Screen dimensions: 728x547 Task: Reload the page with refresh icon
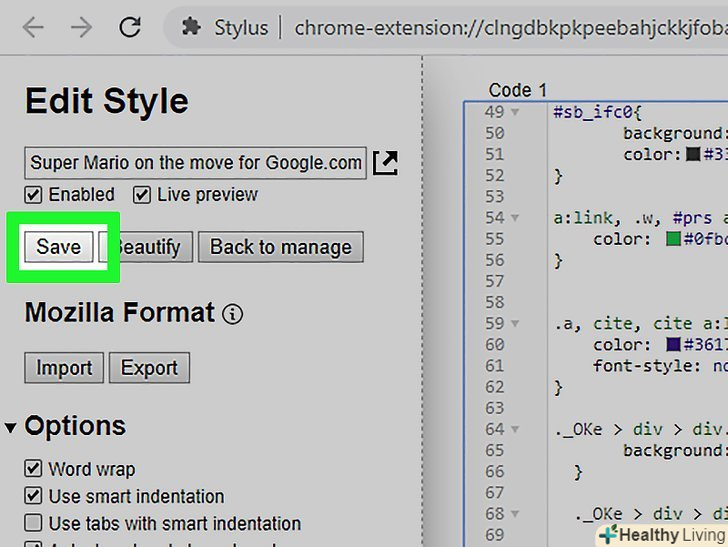[x=129, y=27]
